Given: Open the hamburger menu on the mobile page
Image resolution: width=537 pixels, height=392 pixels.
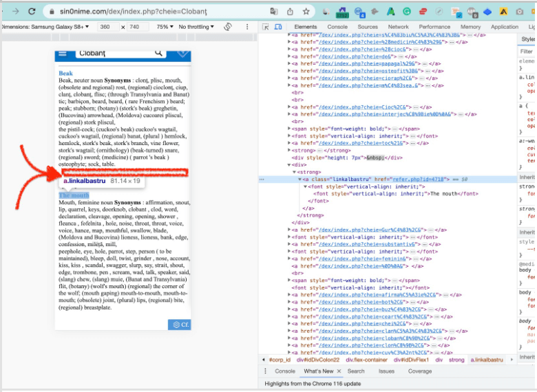Looking at the screenshot, I should tap(63, 54).
